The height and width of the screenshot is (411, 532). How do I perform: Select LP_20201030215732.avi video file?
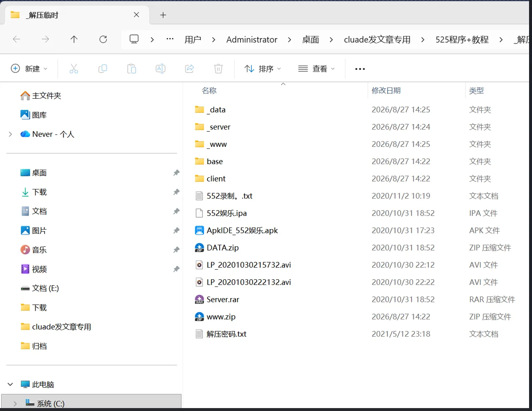[243, 265]
